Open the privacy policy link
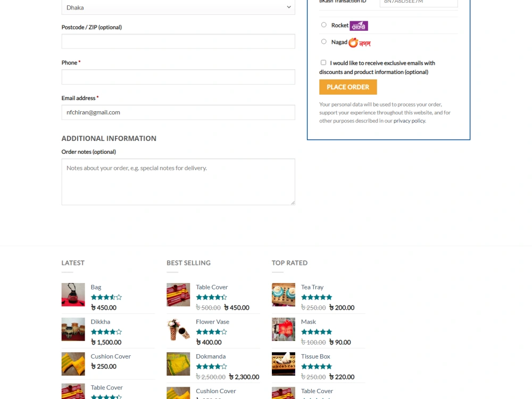This screenshot has height=399, width=532. [409, 121]
